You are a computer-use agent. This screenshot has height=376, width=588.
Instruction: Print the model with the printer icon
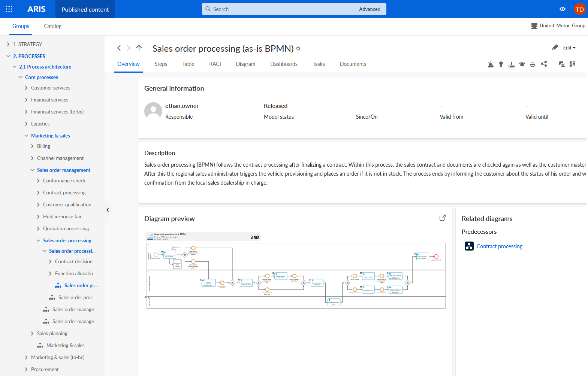(533, 64)
